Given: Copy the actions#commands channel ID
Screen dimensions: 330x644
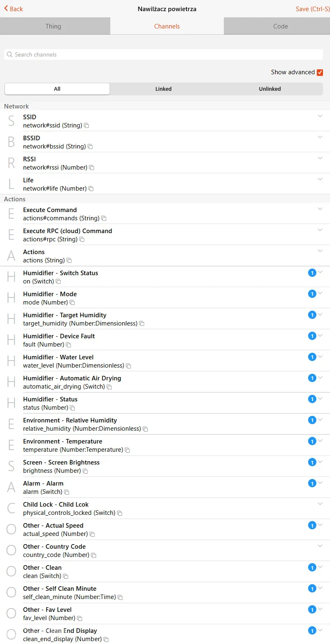Looking at the screenshot, I should click(104, 218).
